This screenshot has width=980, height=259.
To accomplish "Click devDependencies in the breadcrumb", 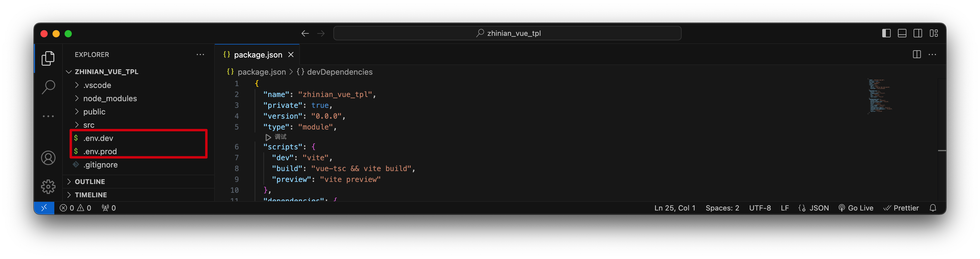I will (x=339, y=72).
